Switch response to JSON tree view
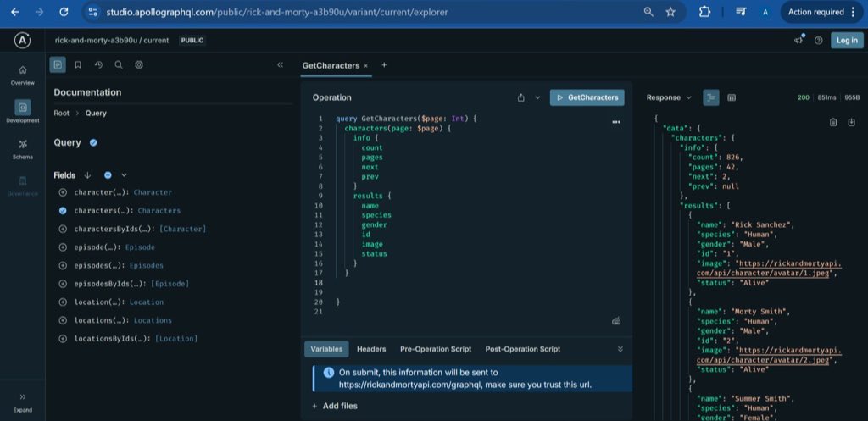868x421 pixels. (711, 97)
